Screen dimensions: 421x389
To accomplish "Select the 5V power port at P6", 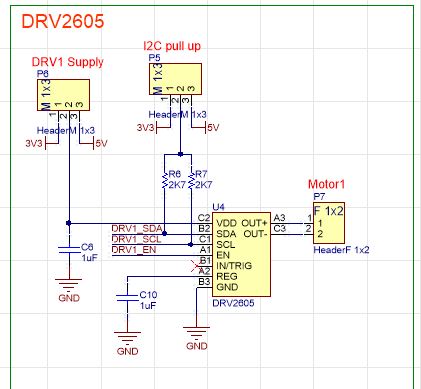I will [x=93, y=144].
